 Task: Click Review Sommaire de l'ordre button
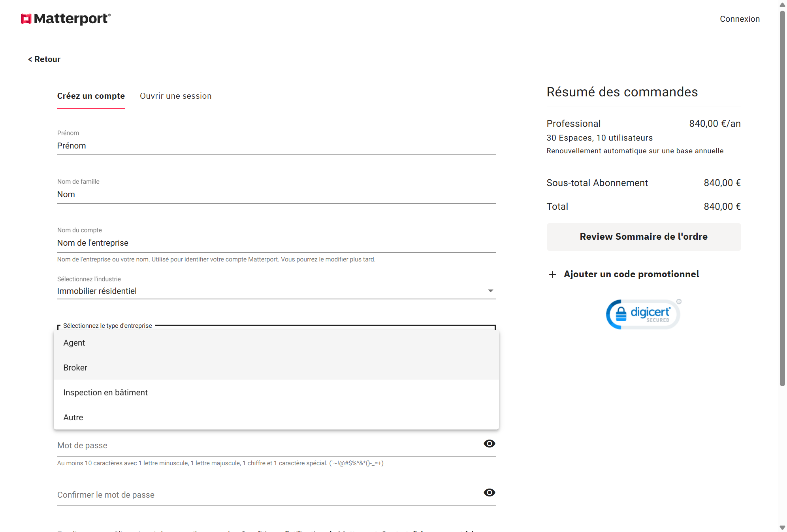click(x=644, y=237)
